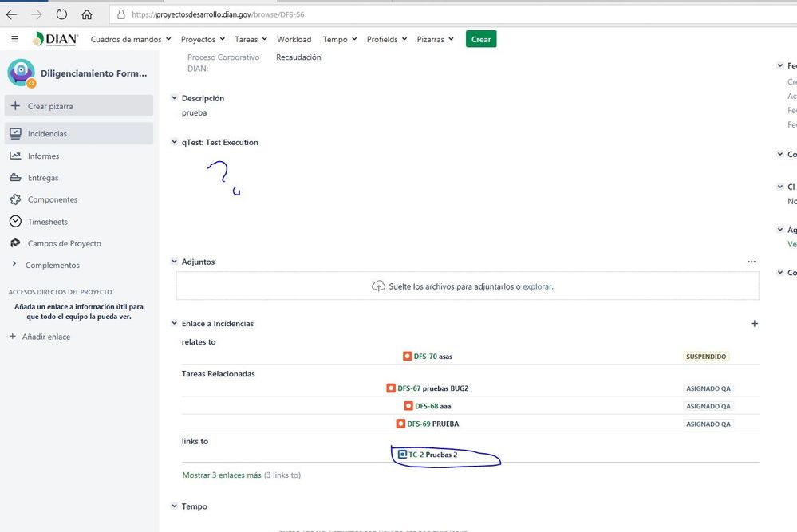This screenshot has width=797, height=532.
Task: Click the SUSPENDIDO status lozenge
Action: click(x=705, y=357)
